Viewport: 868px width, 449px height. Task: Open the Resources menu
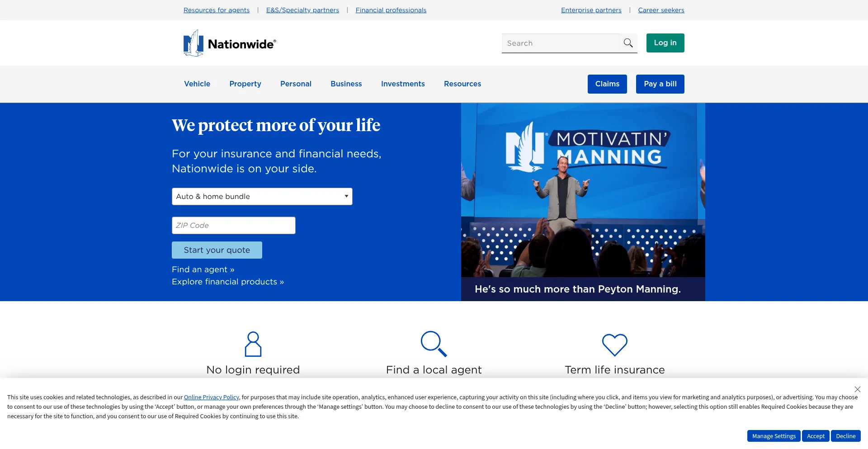pos(462,84)
